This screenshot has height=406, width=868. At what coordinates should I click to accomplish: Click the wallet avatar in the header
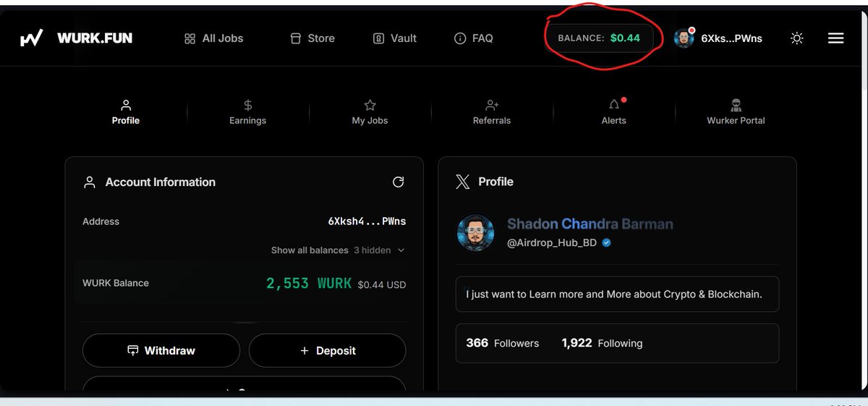(684, 38)
